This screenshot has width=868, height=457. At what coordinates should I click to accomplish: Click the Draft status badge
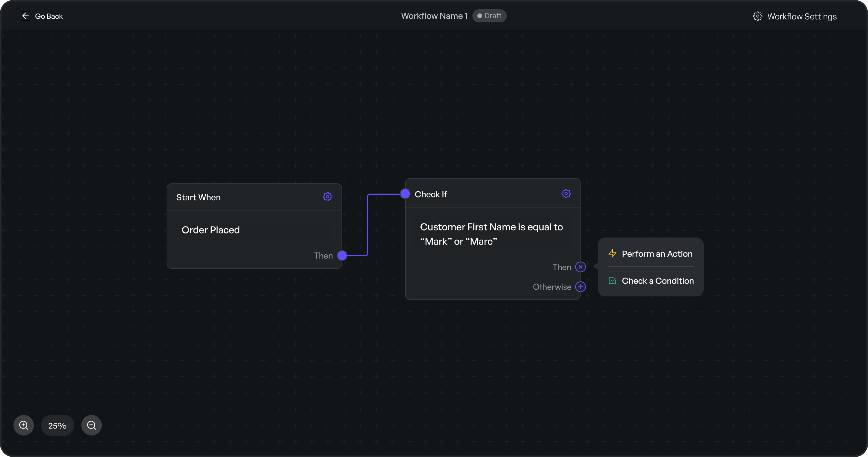tap(489, 16)
